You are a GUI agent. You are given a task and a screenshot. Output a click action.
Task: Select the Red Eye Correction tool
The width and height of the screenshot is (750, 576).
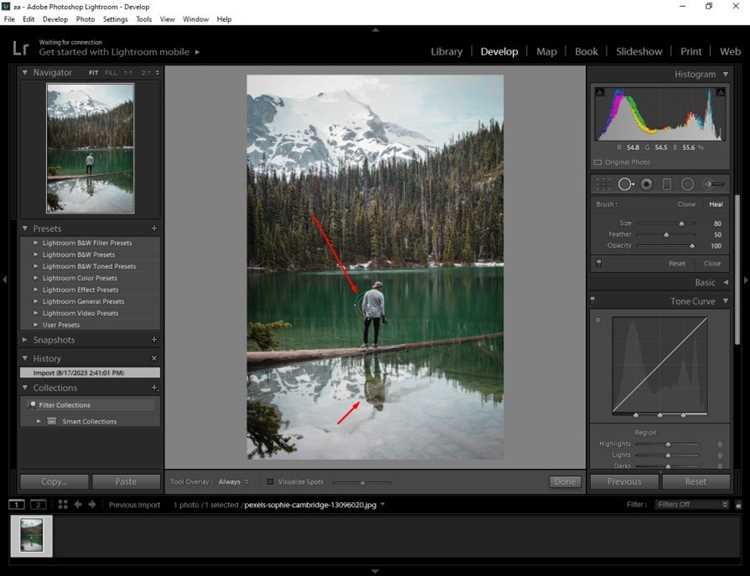click(646, 184)
